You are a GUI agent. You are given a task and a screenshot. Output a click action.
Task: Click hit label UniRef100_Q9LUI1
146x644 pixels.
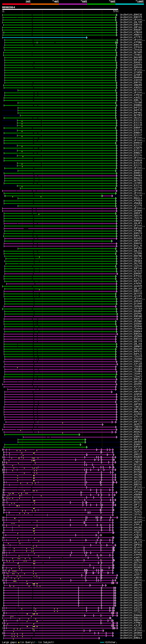pyautogui.click(x=131, y=251)
